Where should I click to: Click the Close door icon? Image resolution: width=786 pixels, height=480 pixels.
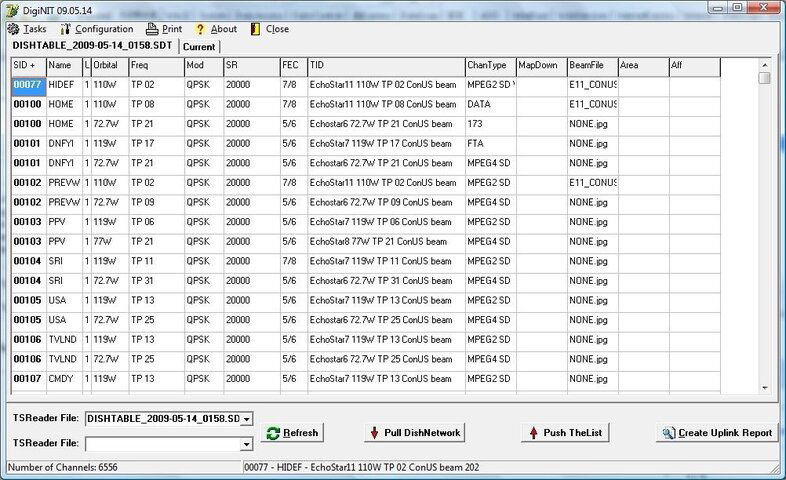255,29
